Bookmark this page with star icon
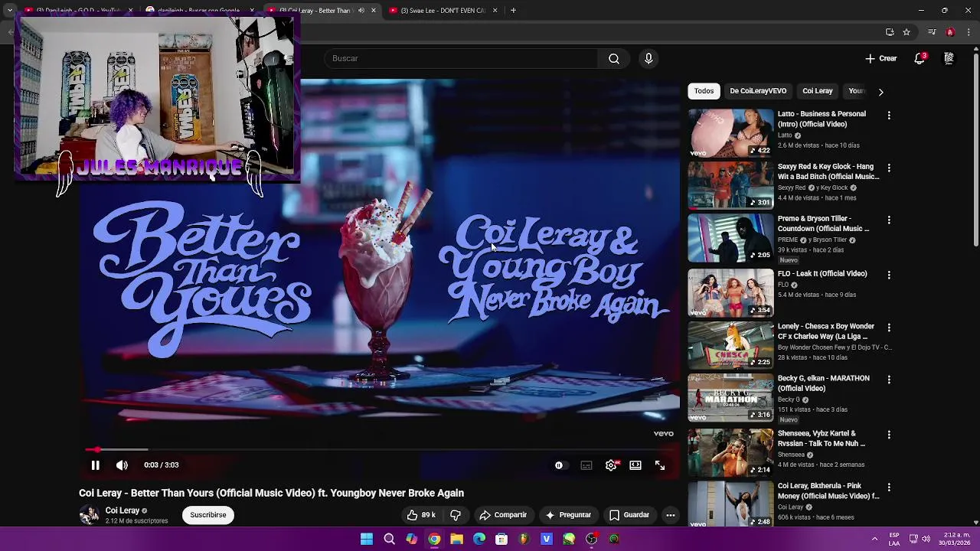This screenshot has width=980, height=551. click(x=906, y=32)
